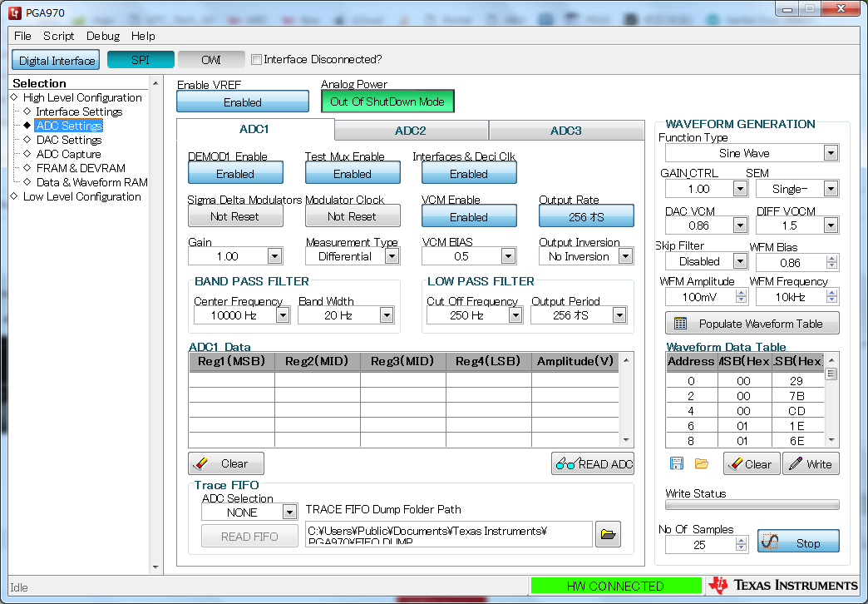Open the Script menu

click(58, 36)
